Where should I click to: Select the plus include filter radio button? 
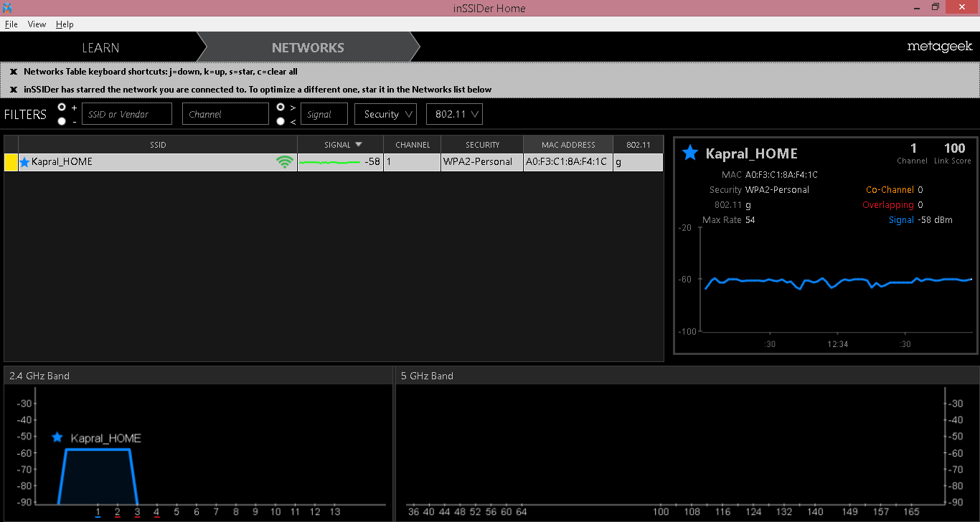click(62, 107)
